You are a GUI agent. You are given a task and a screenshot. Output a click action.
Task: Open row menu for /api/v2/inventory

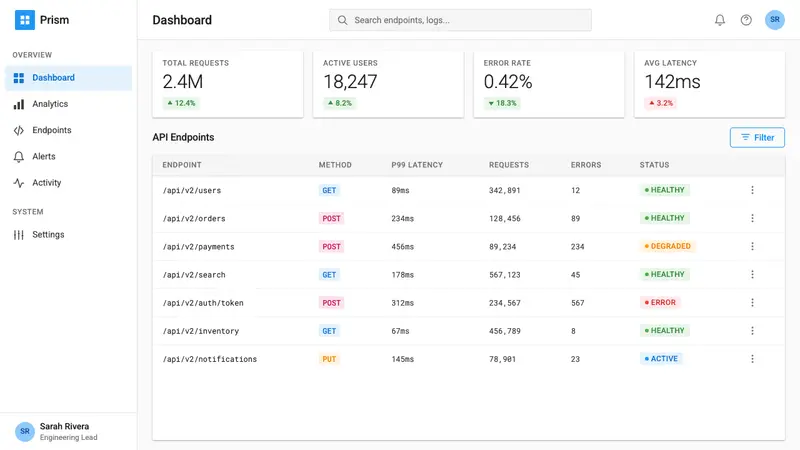(752, 331)
